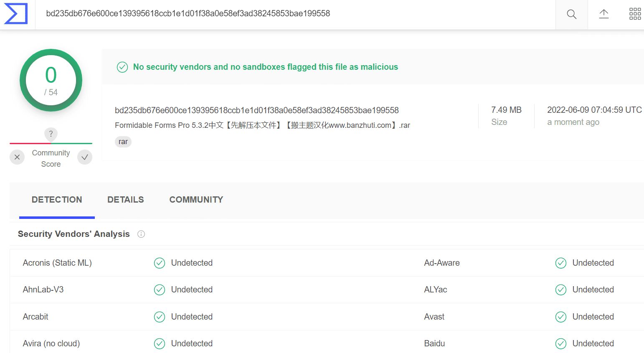Image resolution: width=644 pixels, height=353 pixels.
Task: Click the info icon beside Security Vendors' Analysis
Action: (141, 234)
